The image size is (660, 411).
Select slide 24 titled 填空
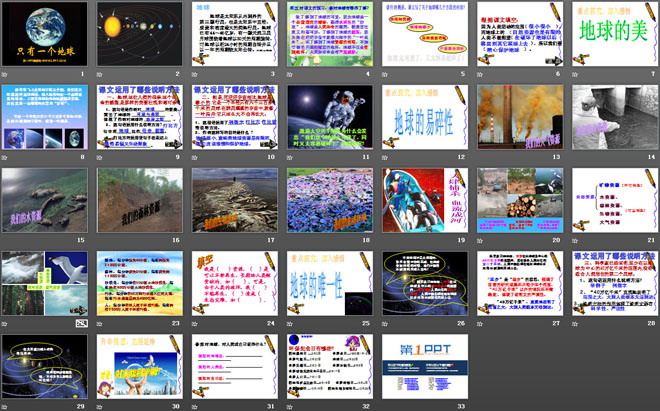click(x=235, y=283)
